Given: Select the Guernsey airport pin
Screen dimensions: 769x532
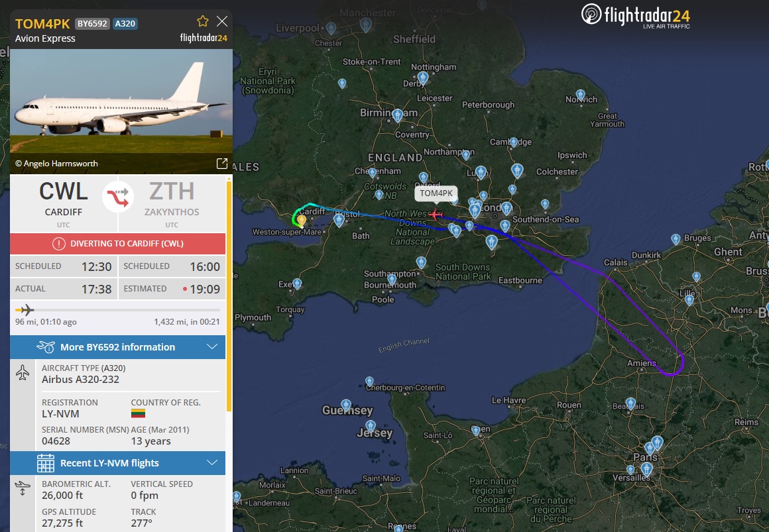Looking at the screenshot, I should click(346, 405).
